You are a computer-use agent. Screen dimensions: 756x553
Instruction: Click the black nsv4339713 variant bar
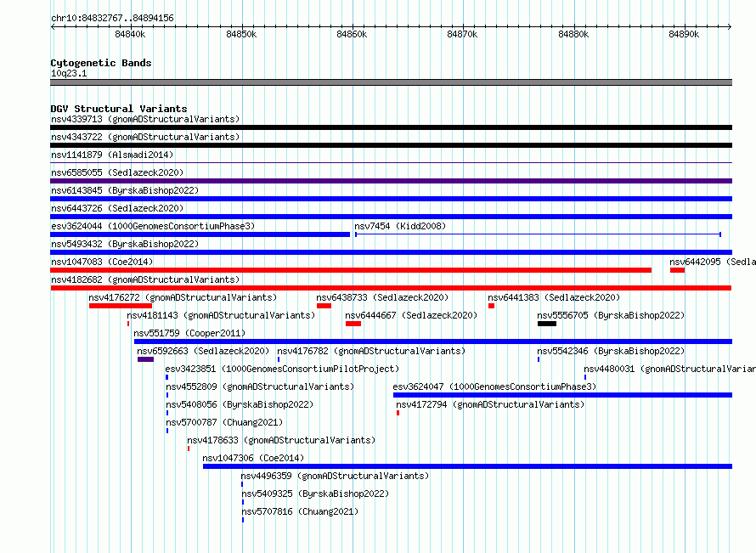tap(391, 127)
